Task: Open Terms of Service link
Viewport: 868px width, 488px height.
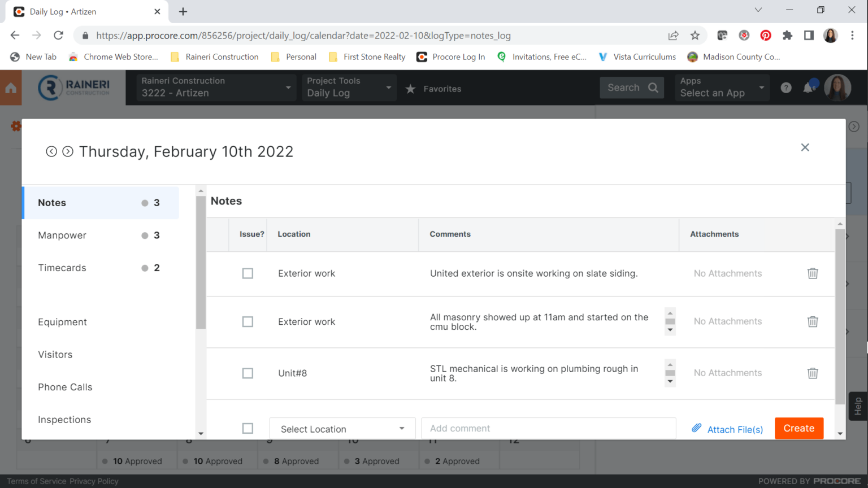Action: tap(37, 481)
